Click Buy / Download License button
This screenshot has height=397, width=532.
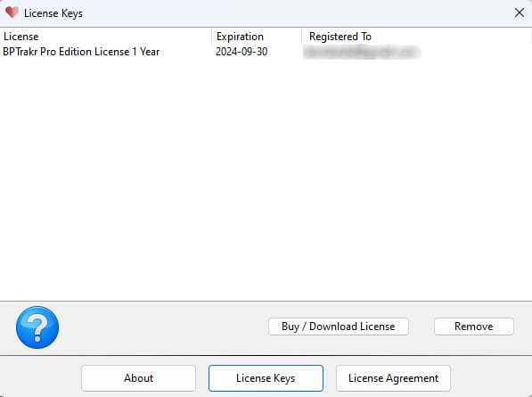pyautogui.click(x=339, y=327)
